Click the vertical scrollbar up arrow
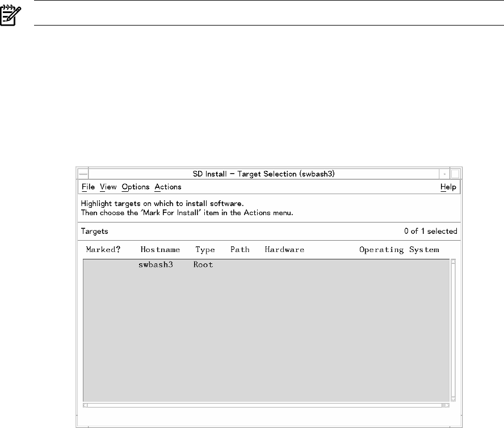The height and width of the screenshot is (428, 504). 453,262
